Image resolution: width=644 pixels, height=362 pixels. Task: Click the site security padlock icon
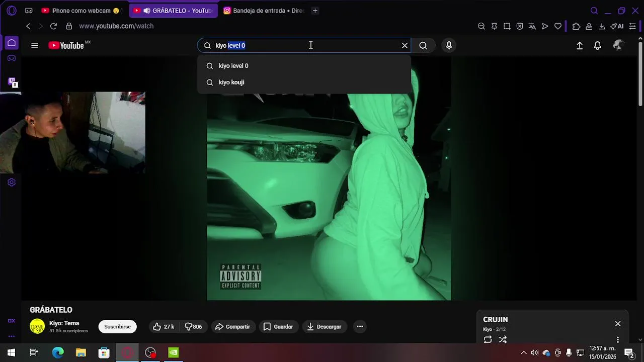(x=69, y=26)
